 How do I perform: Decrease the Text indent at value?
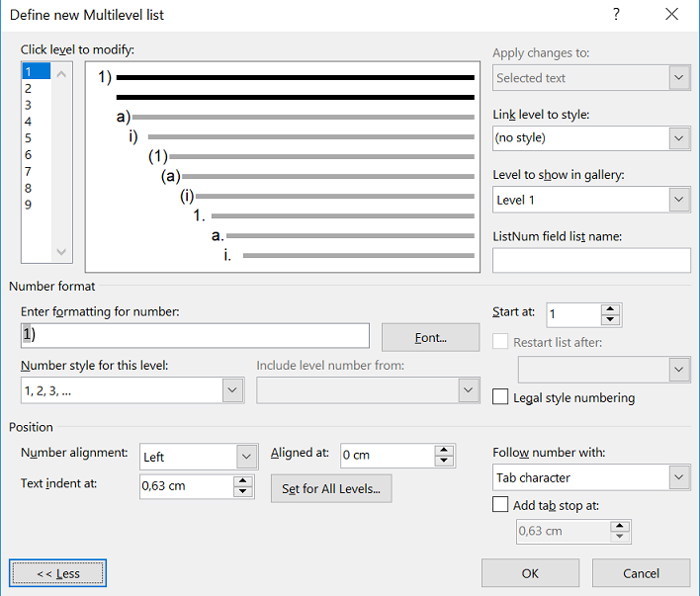(x=243, y=492)
